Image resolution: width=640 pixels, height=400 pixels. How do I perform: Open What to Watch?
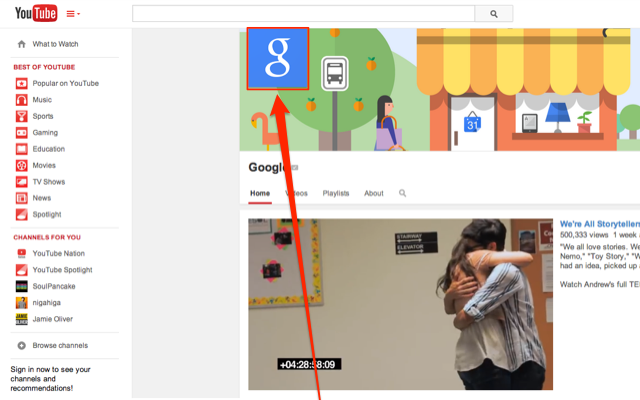coord(55,44)
